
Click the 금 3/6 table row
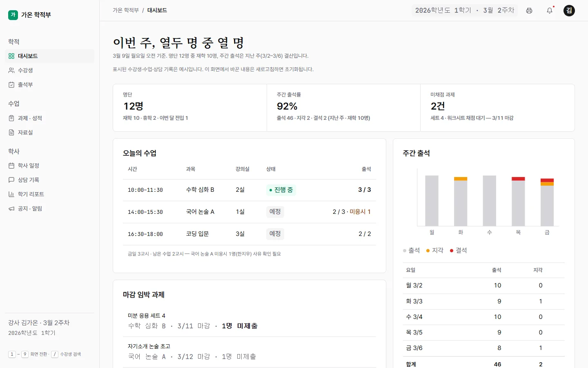[483, 348]
